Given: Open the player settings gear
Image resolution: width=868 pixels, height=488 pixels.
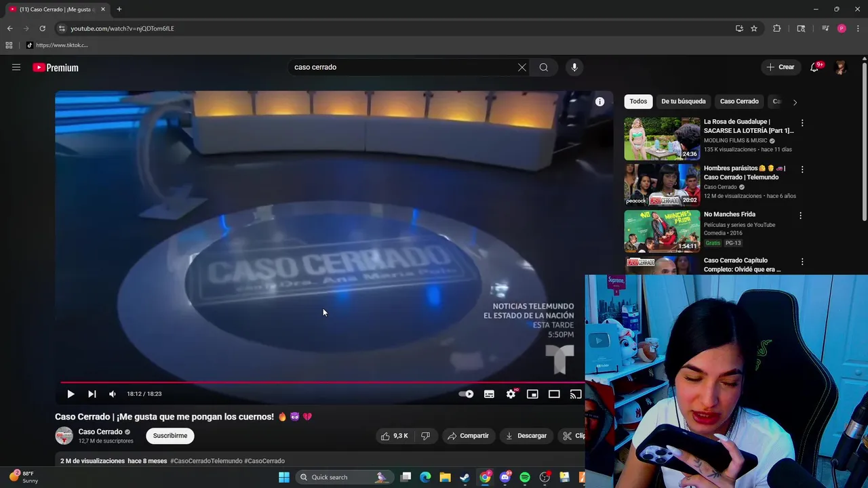Looking at the screenshot, I should 511,394.
